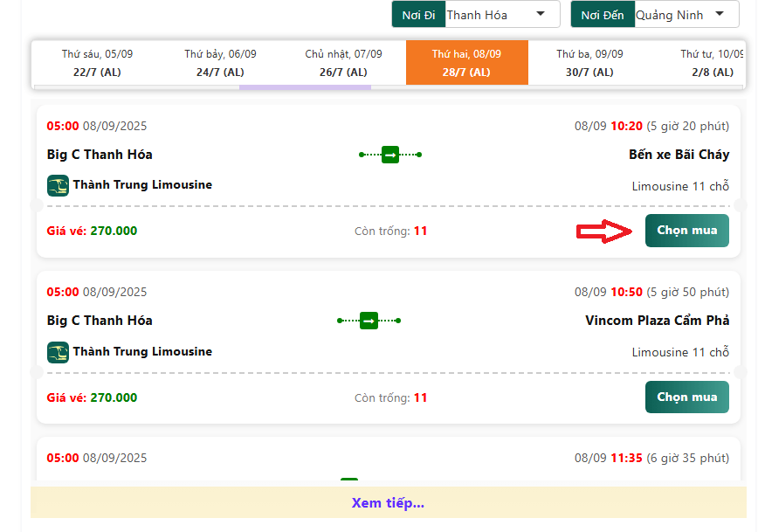Screen dimensions: 758x532
Task: Click Thành Trung Limousine name in second card
Action: point(142,352)
